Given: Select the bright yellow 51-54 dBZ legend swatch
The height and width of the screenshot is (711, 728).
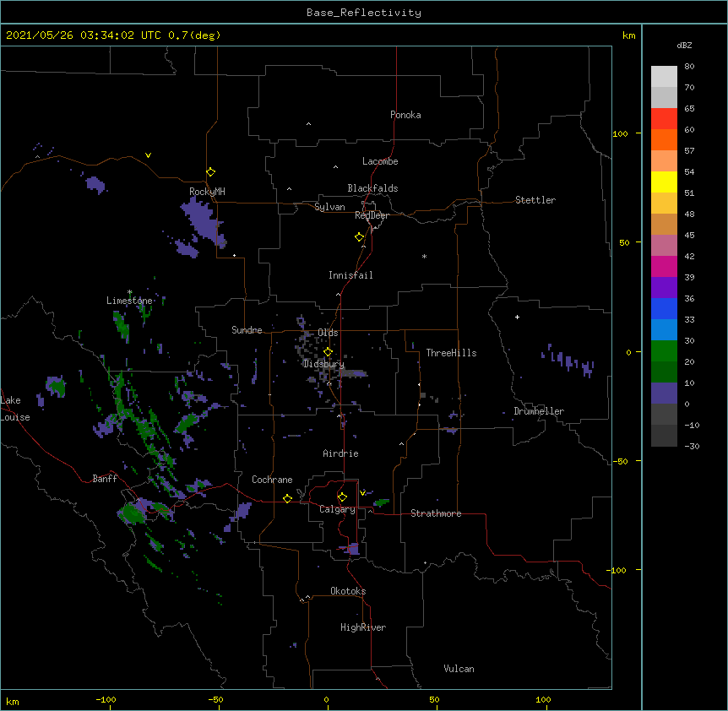Looking at the screenshot, I should click(x=664, y=182).
